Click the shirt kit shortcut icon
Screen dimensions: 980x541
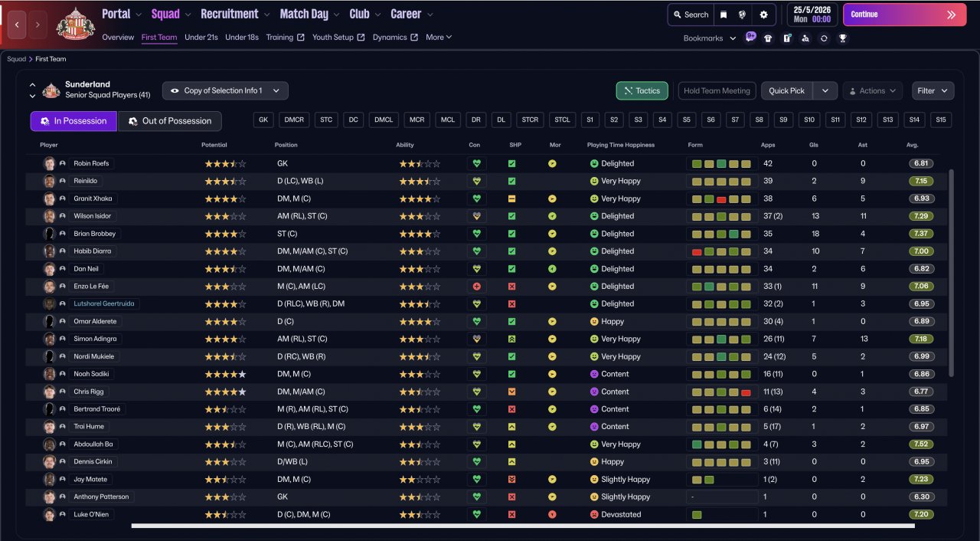coord(768,38)
